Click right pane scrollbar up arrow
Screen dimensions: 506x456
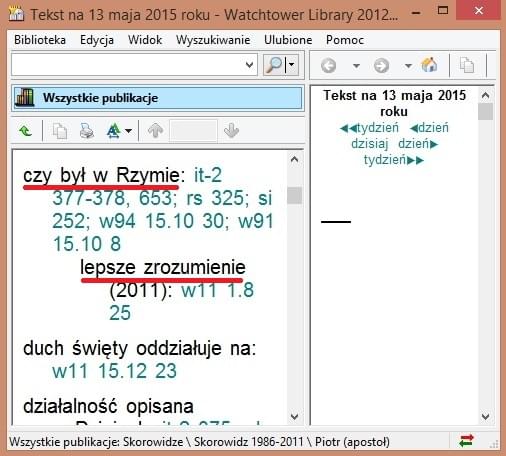pyautogui.click(x=485, y=96)
